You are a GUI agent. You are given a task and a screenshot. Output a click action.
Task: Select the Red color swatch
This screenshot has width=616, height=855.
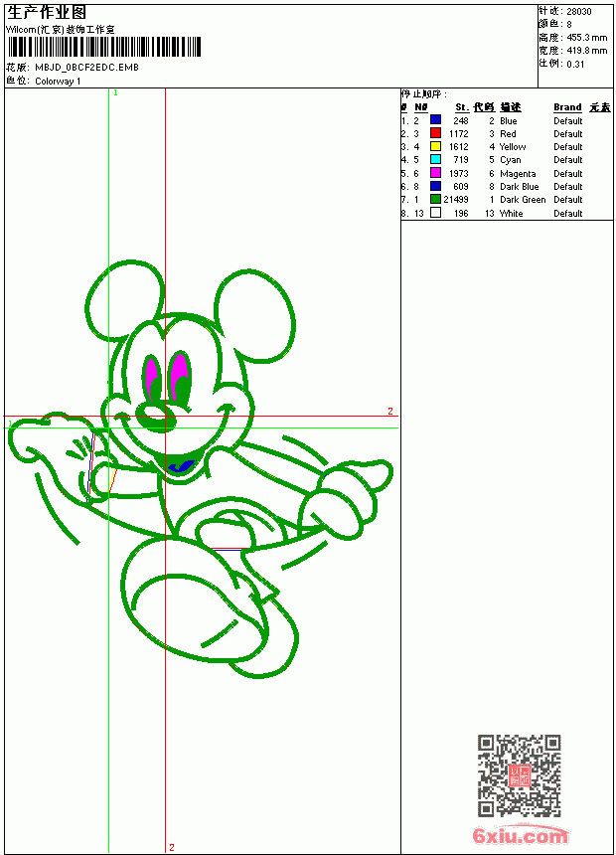(435, 132)
